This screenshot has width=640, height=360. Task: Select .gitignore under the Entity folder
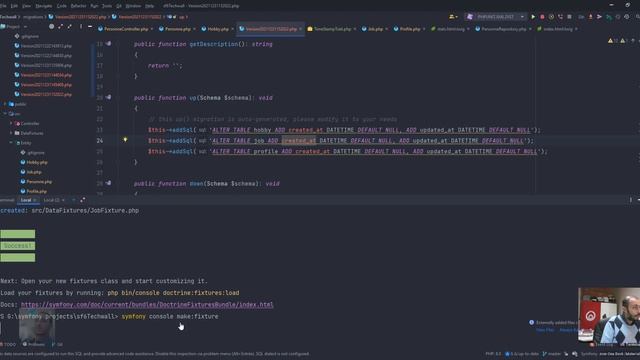(x=36, y=153)
